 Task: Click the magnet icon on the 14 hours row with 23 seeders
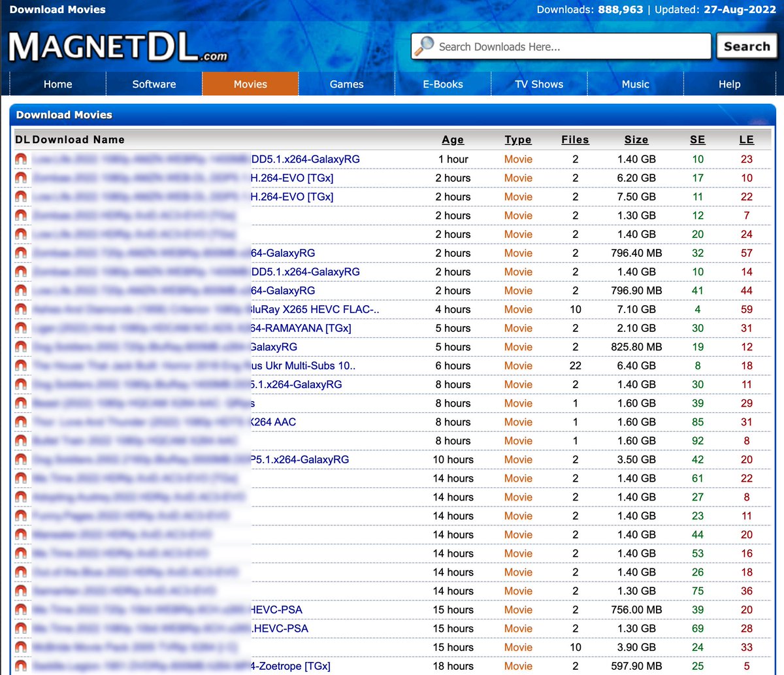pos(21,516)
